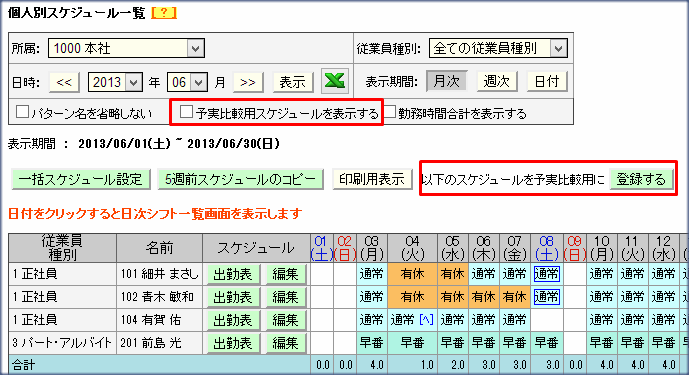The height and width of the screenshot is (375, 689).
Task: Click 早番 cell on 08 for 前島 光
Action: pyautogui.click(x=546, y=343)
